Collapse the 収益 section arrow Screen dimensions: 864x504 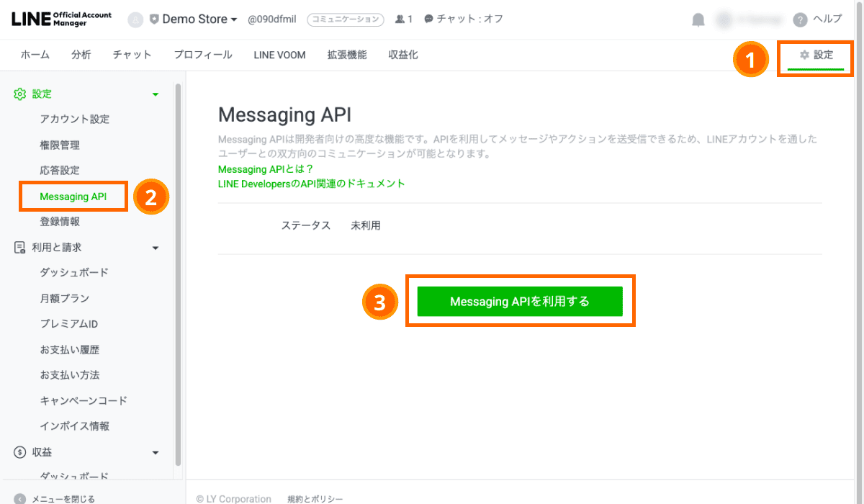(x=155, y=453)
